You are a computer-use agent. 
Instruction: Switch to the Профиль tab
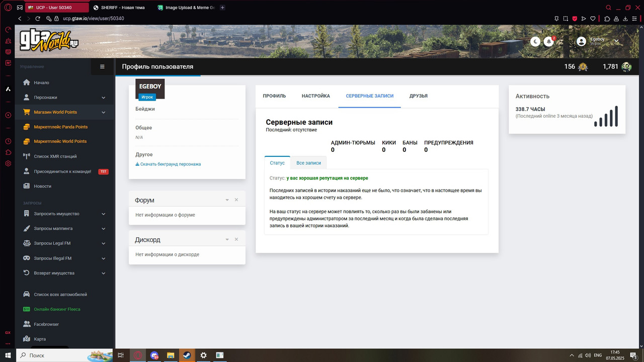point(274,96)
